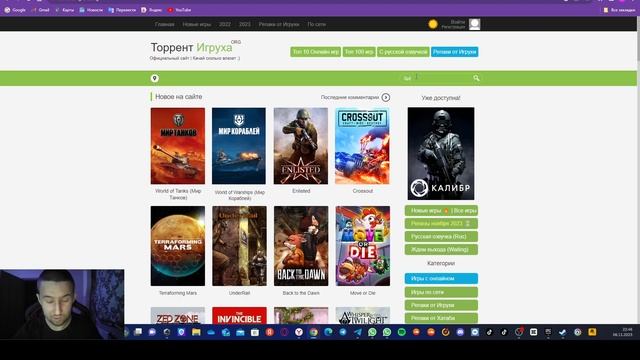This screenshot has height=360, width=640.
Task: Open the Back to the Dawn cover
Action: click(301, 246)
